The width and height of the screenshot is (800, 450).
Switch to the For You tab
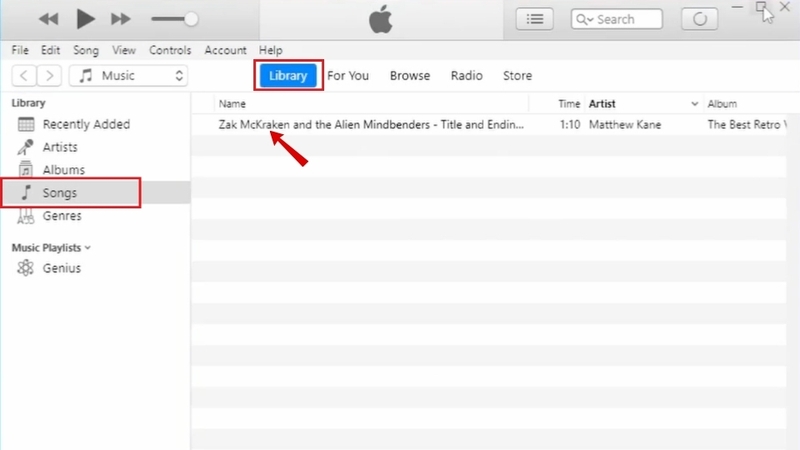coord(348,76)
